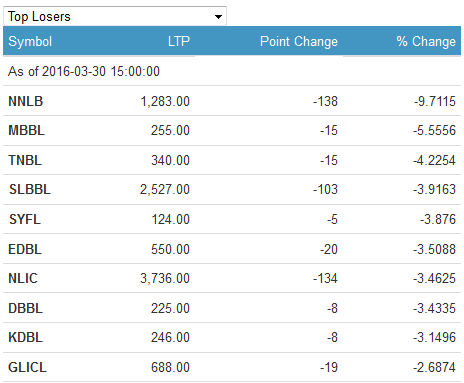Screen dimensions: 464x383
Task: Open the NNLB symbol link
Action: (x=26, y=101)
